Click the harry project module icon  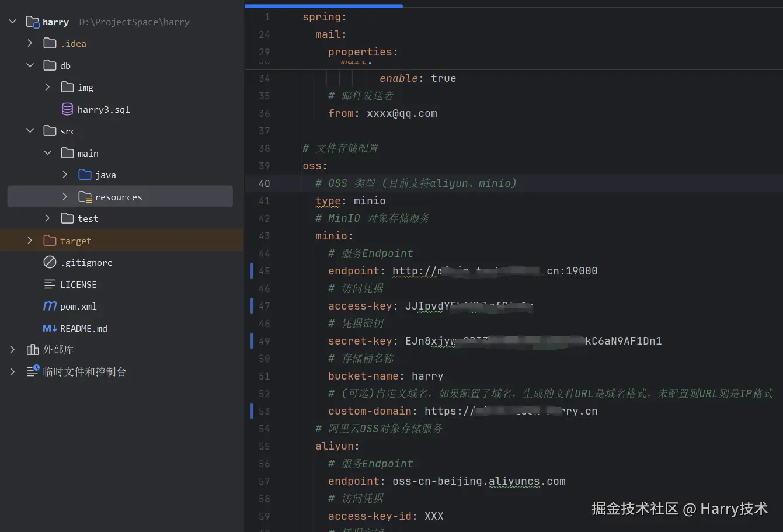[33, 22]
